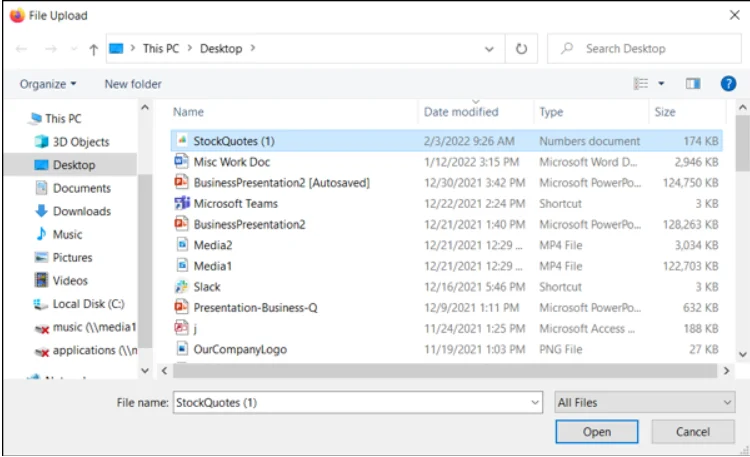
Task: Select the Slack shortcut file
Action: point(207,286)
